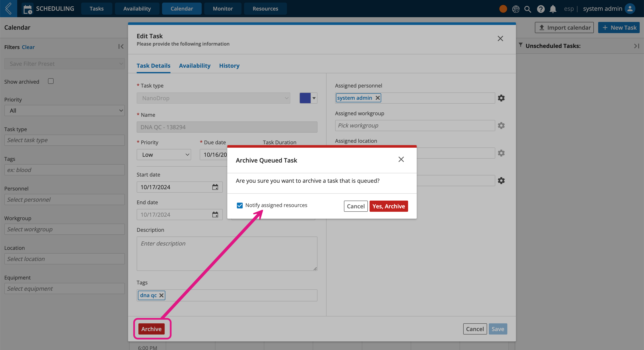
Task: Uncheck Notify assigned resources checkbox
Action: pyautogui.click(x=240, y=205)
